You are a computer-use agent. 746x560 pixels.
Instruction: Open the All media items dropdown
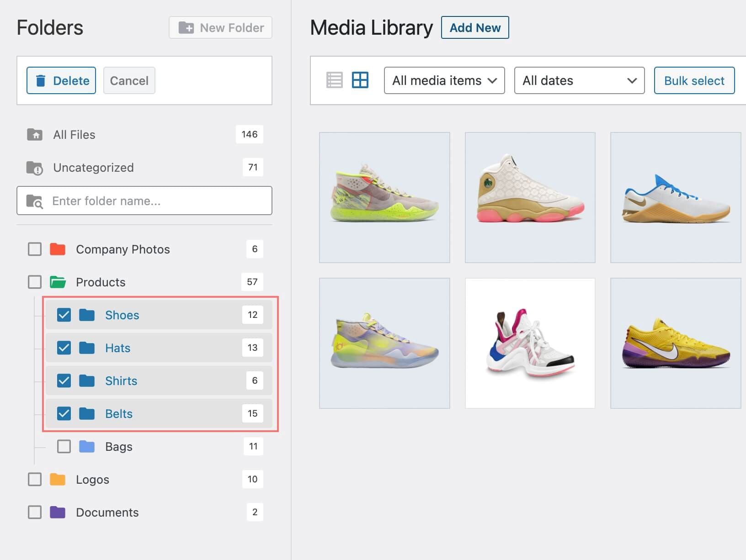click(443, 80)
